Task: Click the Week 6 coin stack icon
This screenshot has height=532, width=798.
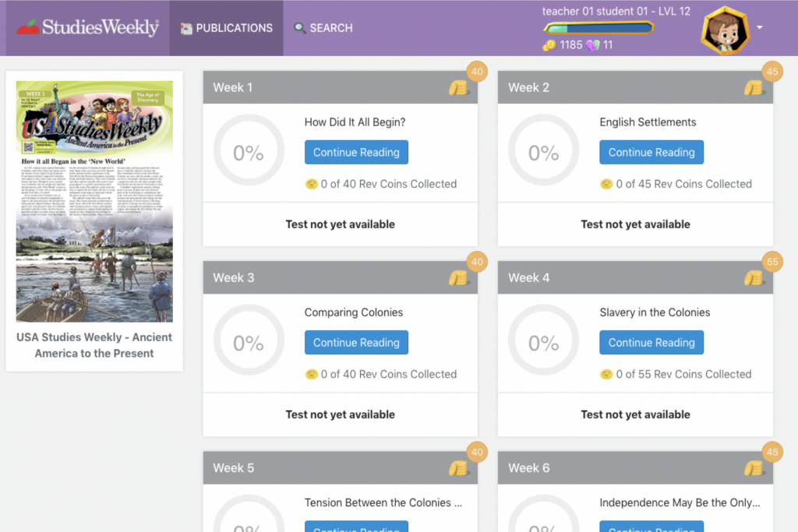Action: pyautogui.click(x=754, y=468)
